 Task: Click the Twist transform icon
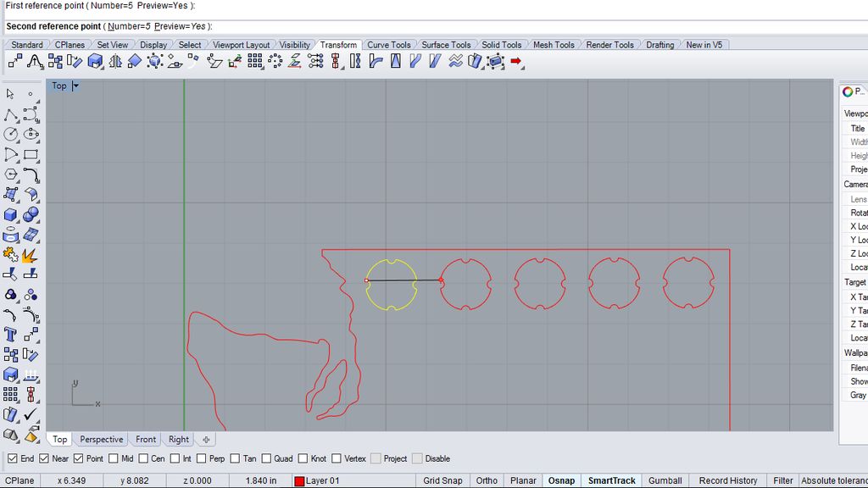click(x=355, y=61)
